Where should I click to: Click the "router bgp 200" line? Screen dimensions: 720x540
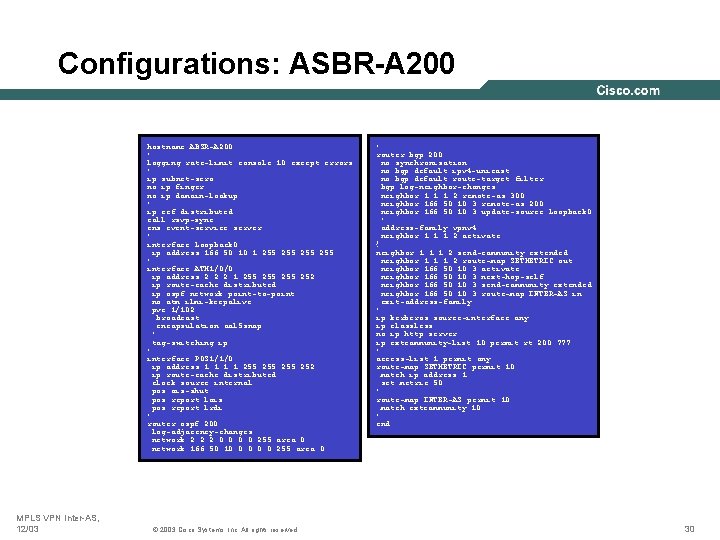tap(410, 155)
